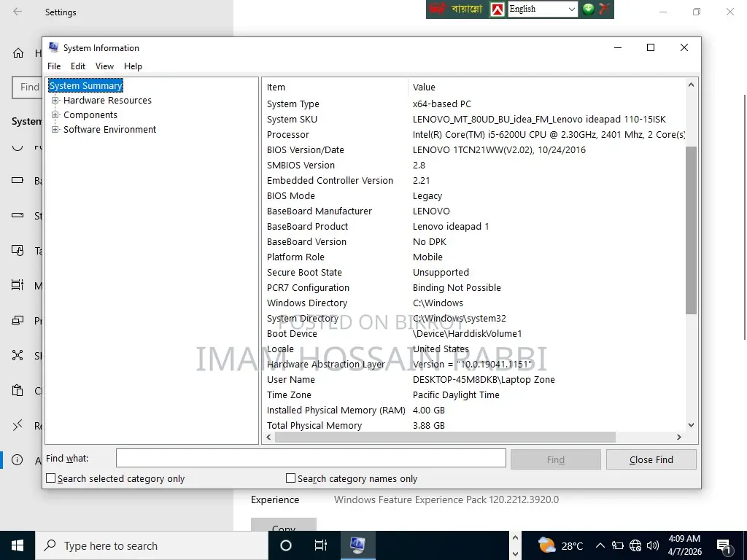Screen dimensions: 747x560
Task: Click the horizontal scrollbar thumb in details pane
Action: tap(445, 437)
